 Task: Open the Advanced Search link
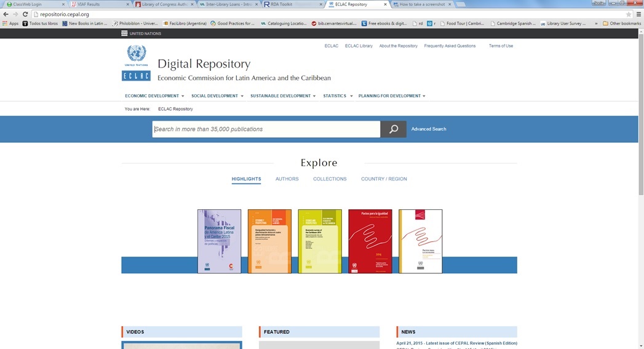point(429,129)
